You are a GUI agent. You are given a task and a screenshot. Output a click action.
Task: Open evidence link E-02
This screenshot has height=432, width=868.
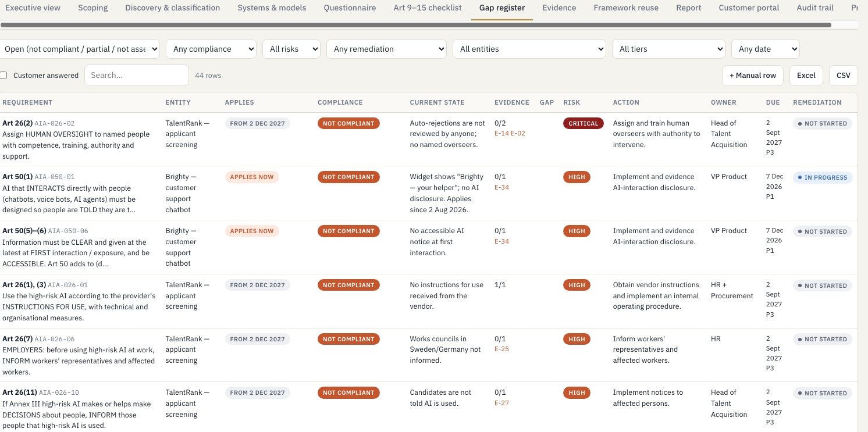tap(518, 133)
